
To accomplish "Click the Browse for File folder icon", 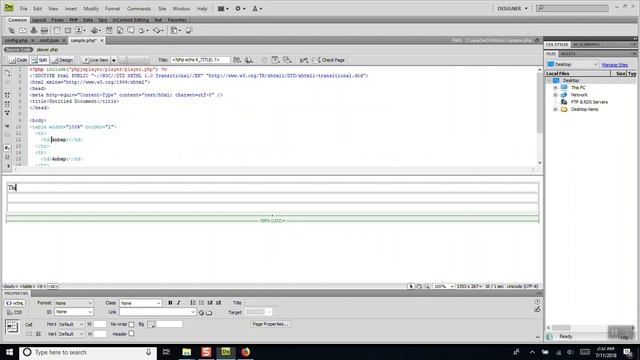I will (209, 313).
